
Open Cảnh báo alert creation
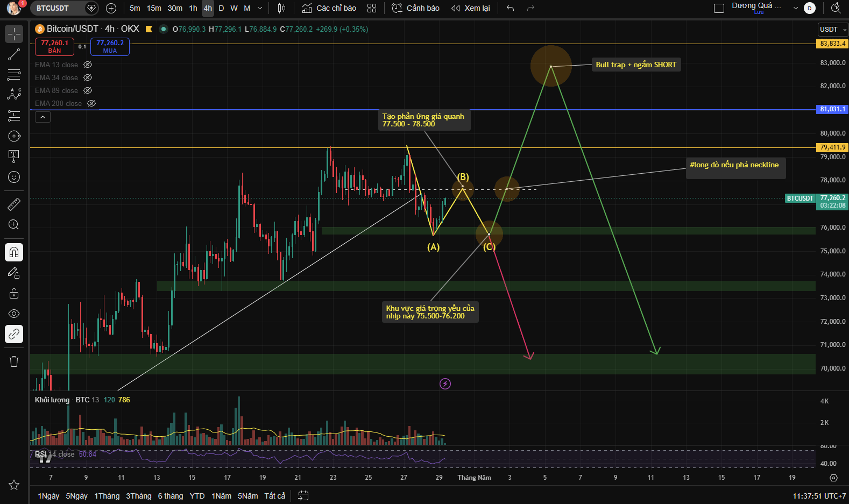pos(415,8)
